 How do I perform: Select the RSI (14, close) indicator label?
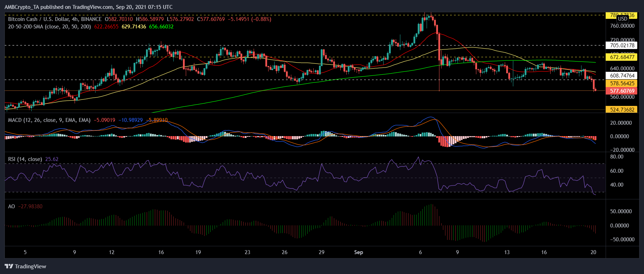[25, 159]
